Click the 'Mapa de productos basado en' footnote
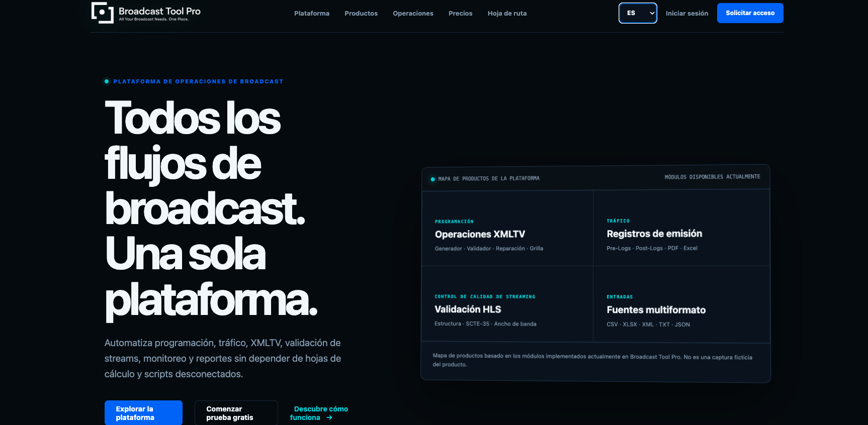 click(592, 360)
